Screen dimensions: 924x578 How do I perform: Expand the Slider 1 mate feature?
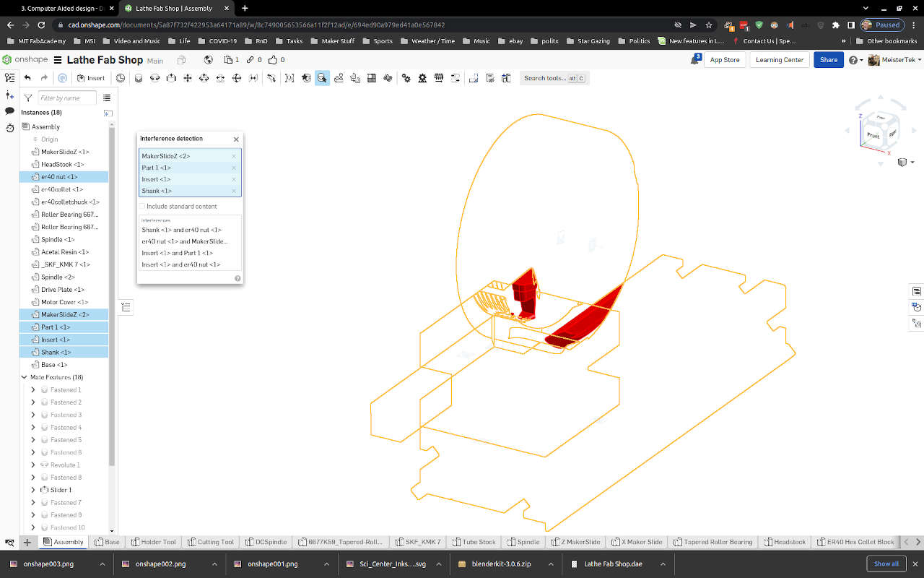[x=32, y=490]
